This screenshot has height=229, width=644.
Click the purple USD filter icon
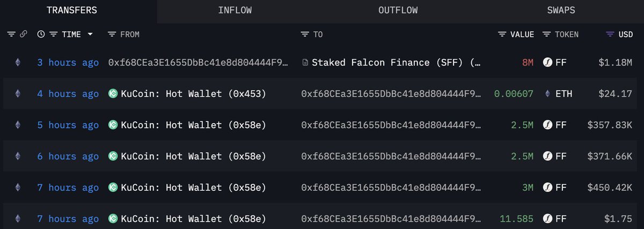click(610, 34)
